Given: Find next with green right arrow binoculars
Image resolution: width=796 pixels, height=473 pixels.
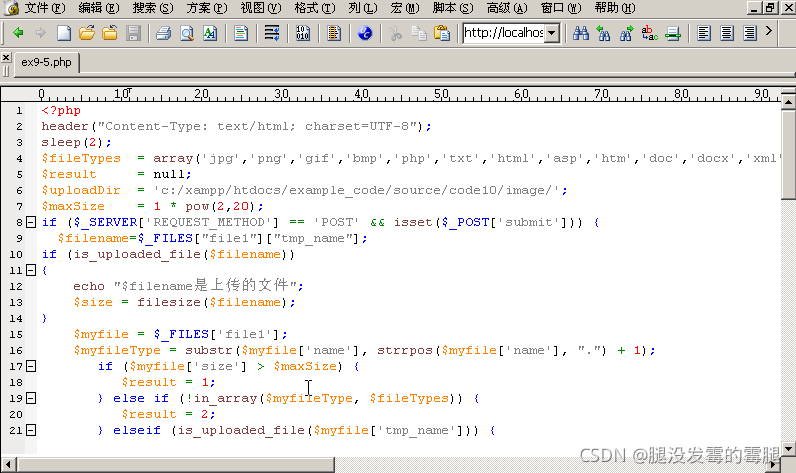Looking at the screenshot, I should (x=626, y=33).
